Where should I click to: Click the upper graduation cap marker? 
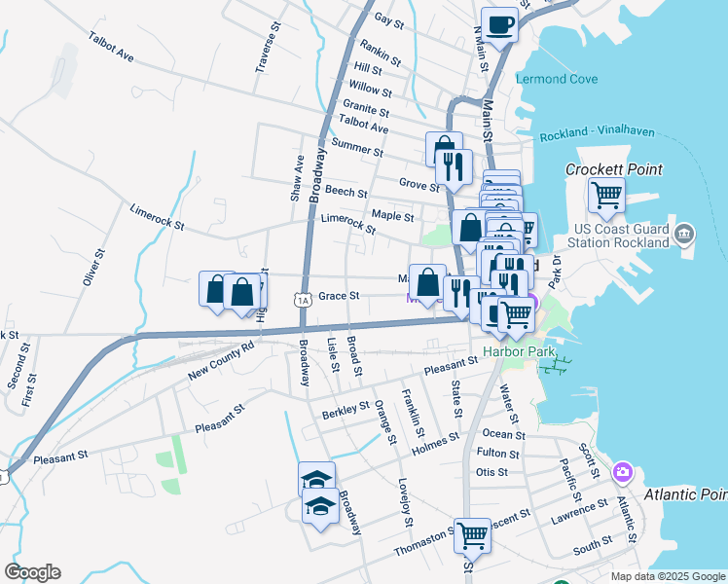point(316,479)
